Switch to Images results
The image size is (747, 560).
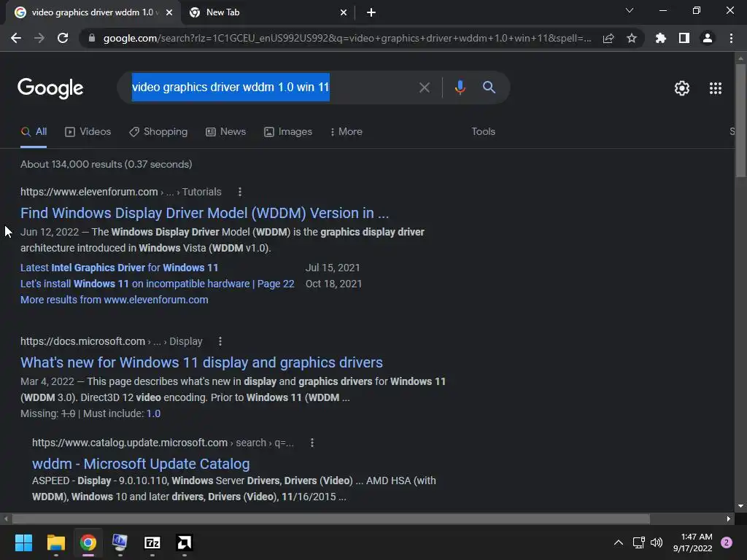(288, 132)
